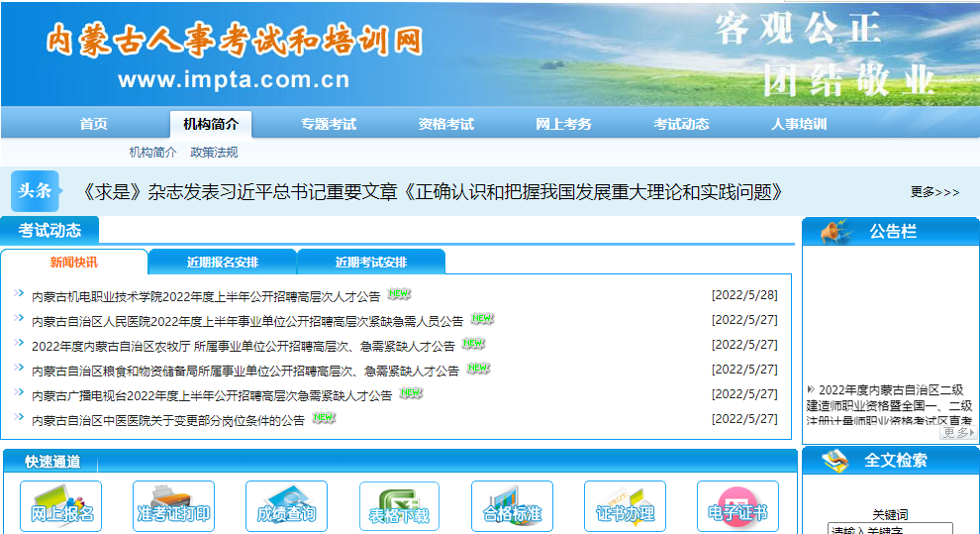Open the 政策法规 submenu link
The height and width of the screenshot is (534, 980).
coord(214,153)
